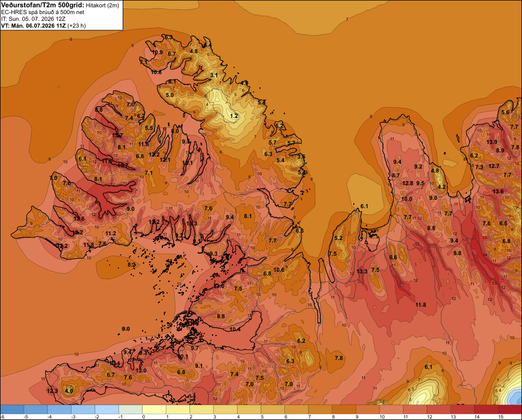
Task: Select the 13.3 temperature label
Action: [x=362, y=271]
